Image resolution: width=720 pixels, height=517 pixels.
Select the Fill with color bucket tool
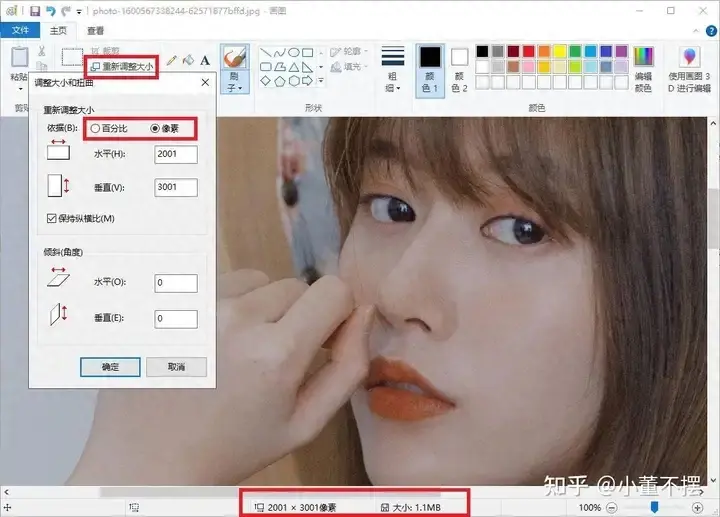(188, 62)
